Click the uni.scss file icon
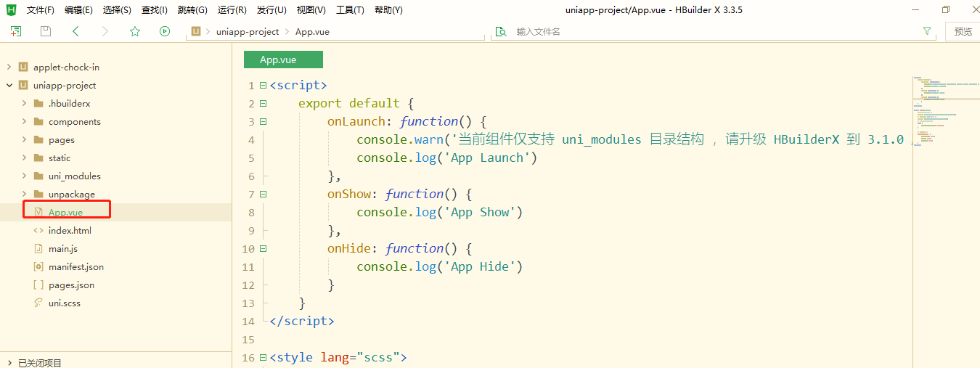Image resolution: width=980 pixels, height=368 pixels. tap(38, 303)
